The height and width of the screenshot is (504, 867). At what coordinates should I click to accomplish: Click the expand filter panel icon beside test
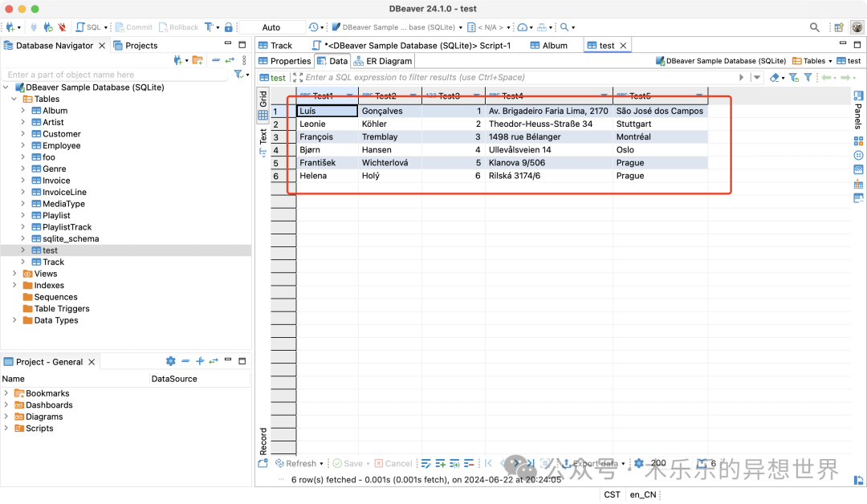[298, 77]
